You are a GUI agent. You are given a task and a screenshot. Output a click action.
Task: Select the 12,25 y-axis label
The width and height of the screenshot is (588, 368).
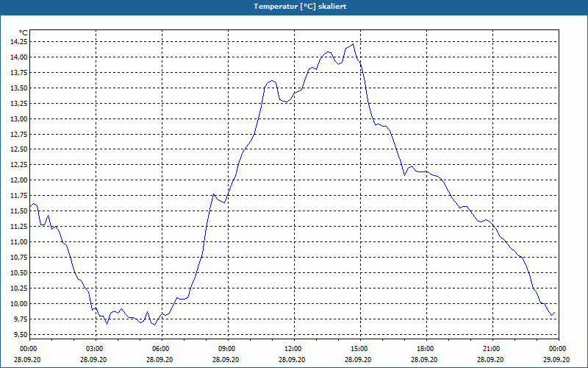(x=19, y=165)
